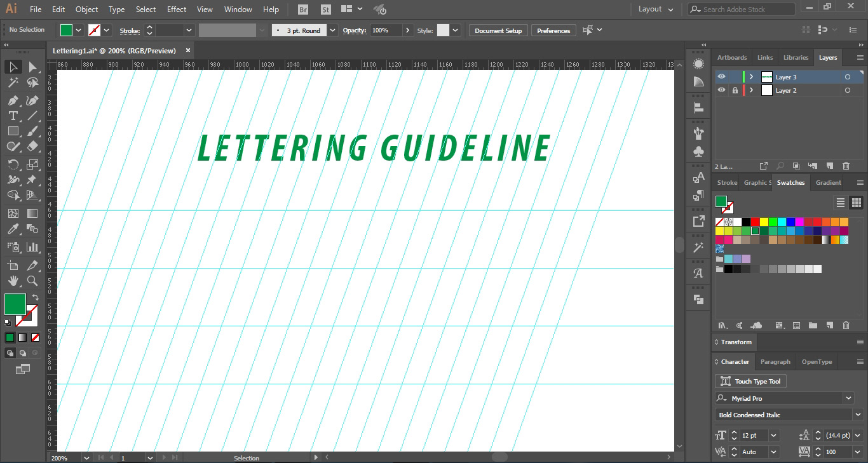Toggle visibility of Layer 2

(721, 90)
